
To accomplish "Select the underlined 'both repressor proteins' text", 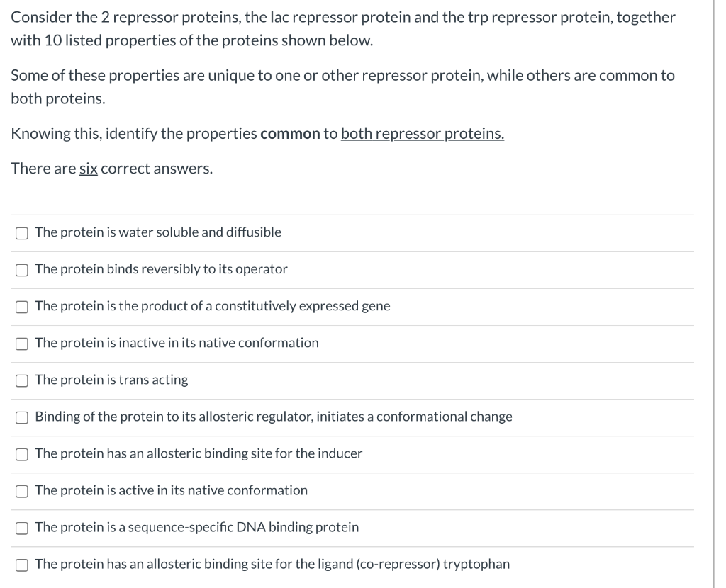I will (x=422, y=133).
